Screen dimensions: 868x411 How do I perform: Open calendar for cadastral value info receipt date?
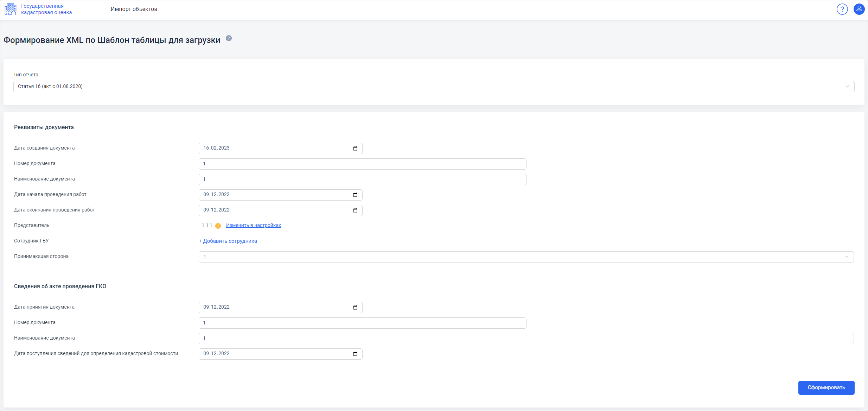355,354
